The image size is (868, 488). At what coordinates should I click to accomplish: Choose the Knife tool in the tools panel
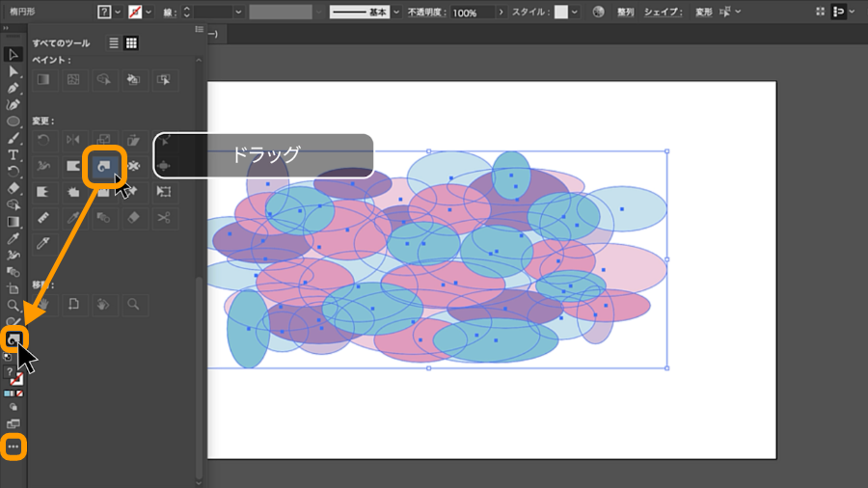click(43, 243)
